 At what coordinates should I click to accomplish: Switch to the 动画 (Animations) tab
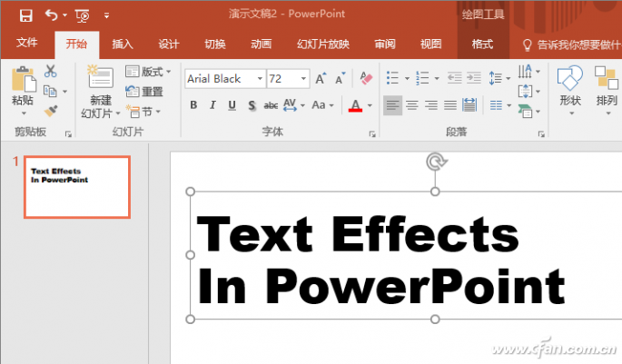pos(261,44)
